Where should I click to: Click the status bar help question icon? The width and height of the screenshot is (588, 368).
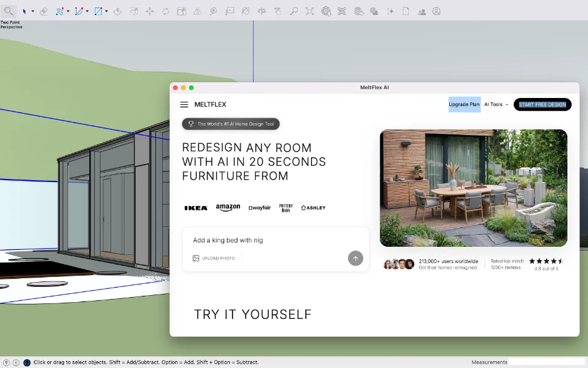(x=27, y=362)
